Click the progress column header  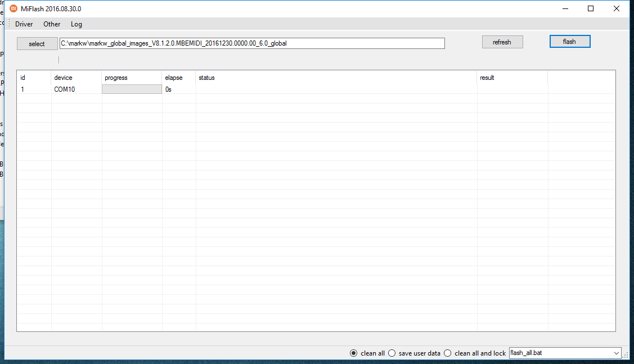coord(132,78)
